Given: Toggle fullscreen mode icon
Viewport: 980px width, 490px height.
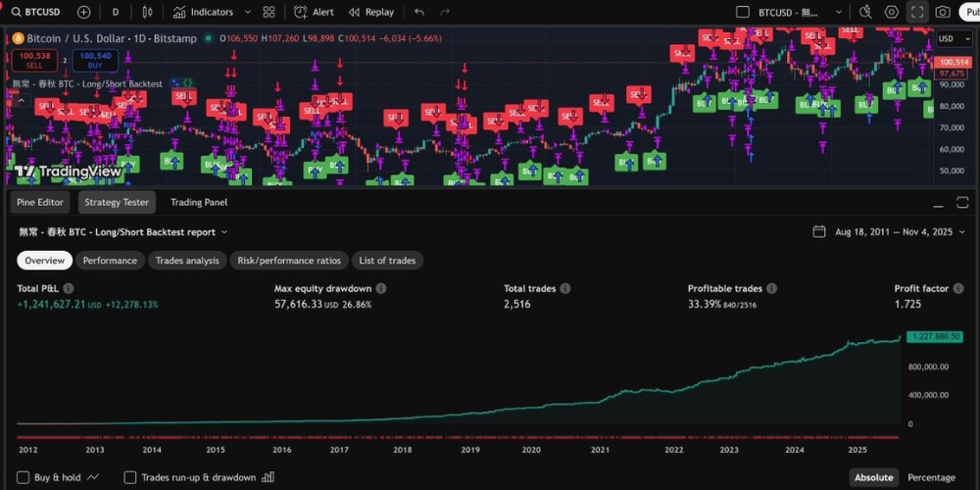Looking at the screenshot, I should click(917, 12).
